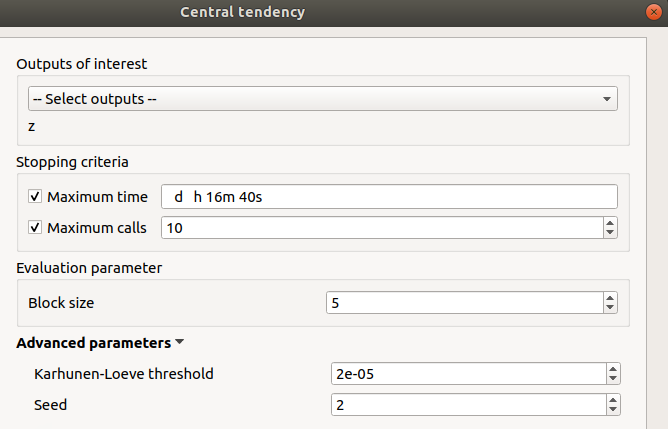
Task: Click the Advanced parameters label
Action: tap(94, 342)
